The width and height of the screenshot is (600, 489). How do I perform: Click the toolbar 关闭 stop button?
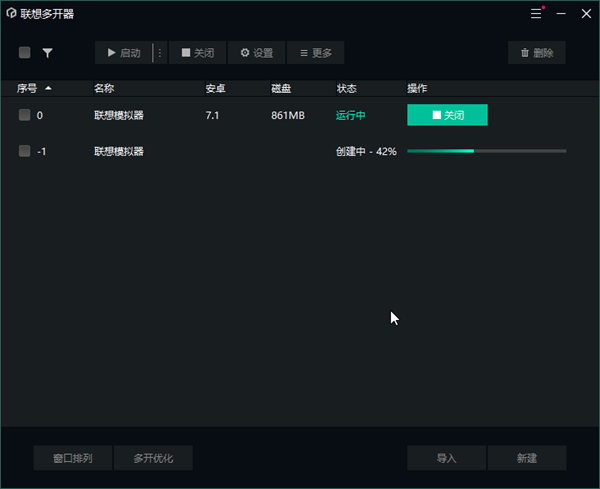pos(197,53)
